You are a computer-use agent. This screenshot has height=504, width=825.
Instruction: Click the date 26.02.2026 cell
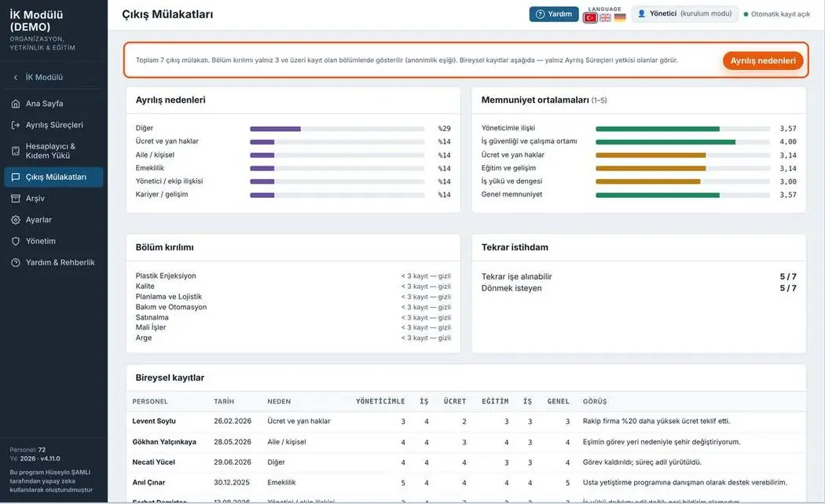tap(233, 421)
